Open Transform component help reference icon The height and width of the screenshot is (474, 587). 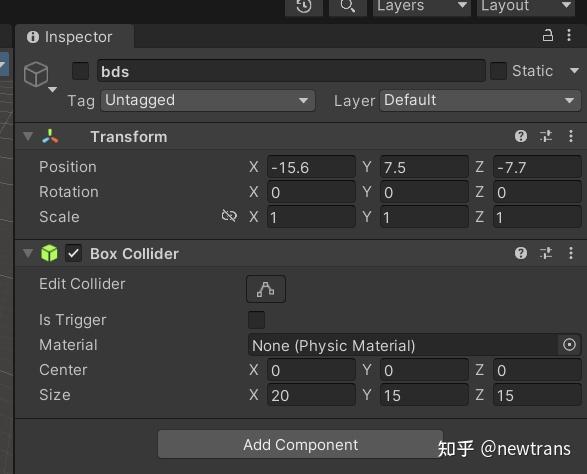click(521, 136)
